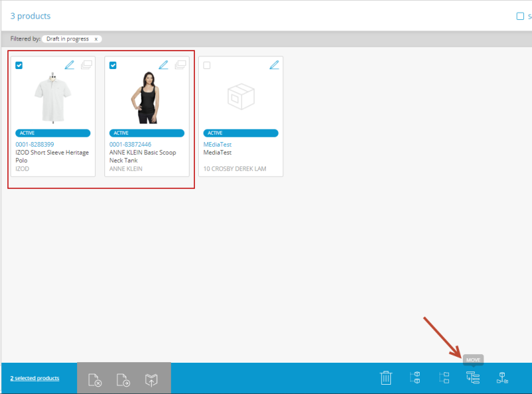
Task: Edit the IZOD polo product with pencil icon
Action: (x=70, y=65)
